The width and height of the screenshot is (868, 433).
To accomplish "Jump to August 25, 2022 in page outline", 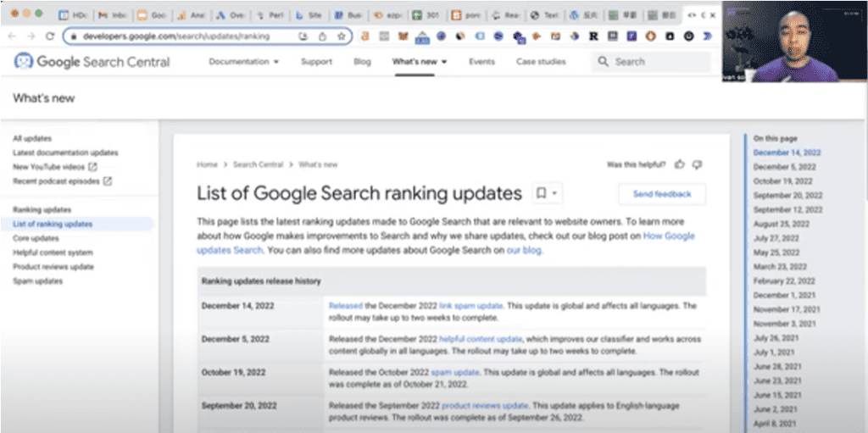I will [781, 225].
